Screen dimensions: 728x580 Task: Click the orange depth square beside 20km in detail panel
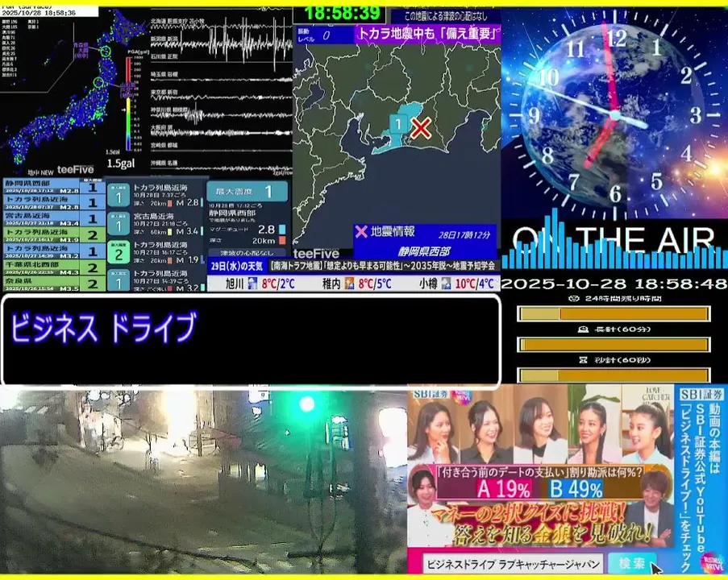[x=282, y=240]
